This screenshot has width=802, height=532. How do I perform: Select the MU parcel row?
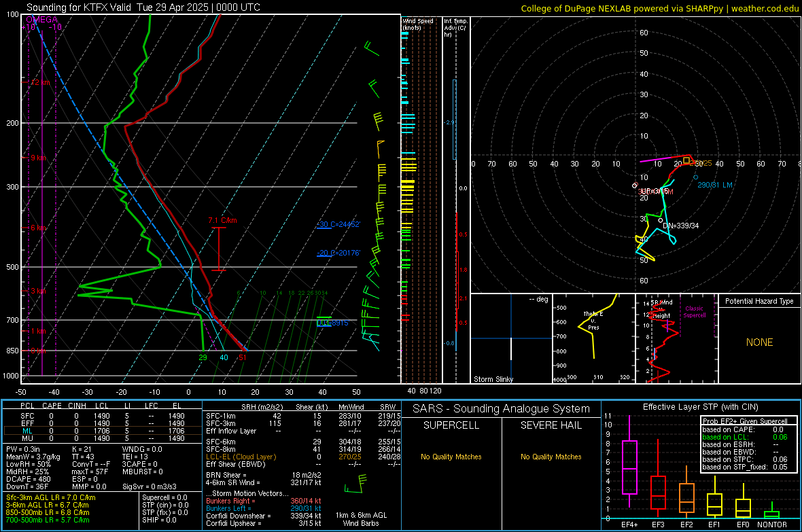pyautogui.click(x=103, y=438)
